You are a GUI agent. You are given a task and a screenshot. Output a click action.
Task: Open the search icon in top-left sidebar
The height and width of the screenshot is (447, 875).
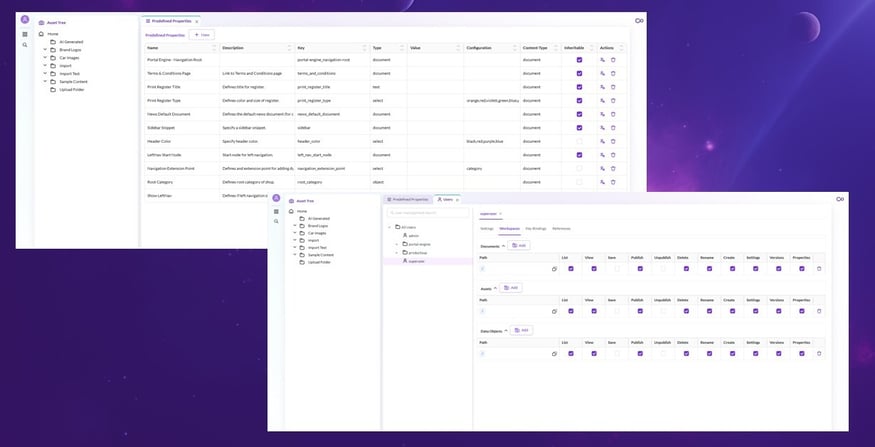click(25, 45)
